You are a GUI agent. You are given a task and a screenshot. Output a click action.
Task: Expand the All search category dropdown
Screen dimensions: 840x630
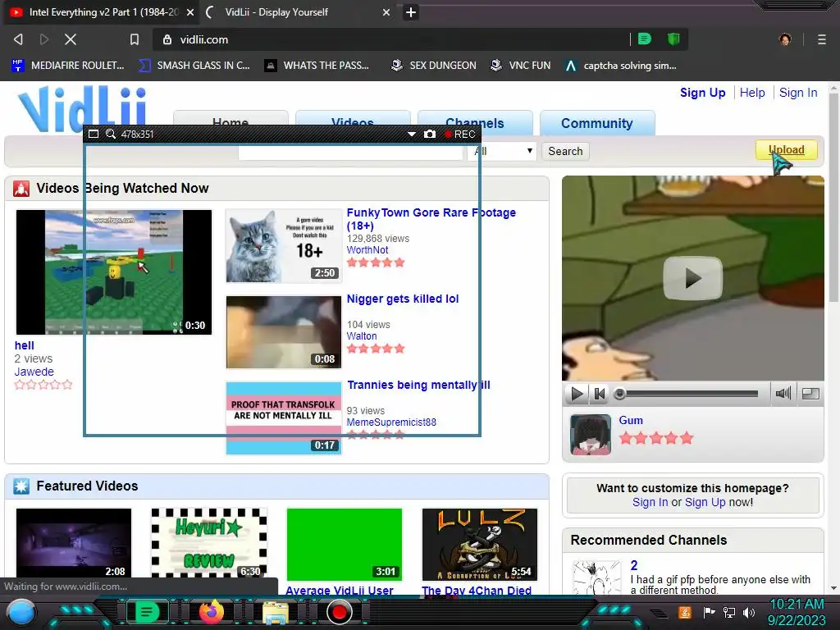[502, 152]
